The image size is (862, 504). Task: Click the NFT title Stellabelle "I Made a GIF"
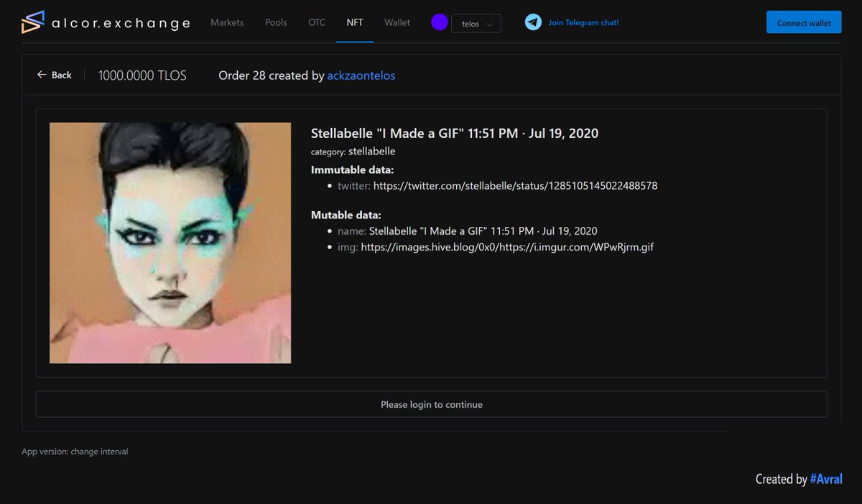(x=455, y=133)
